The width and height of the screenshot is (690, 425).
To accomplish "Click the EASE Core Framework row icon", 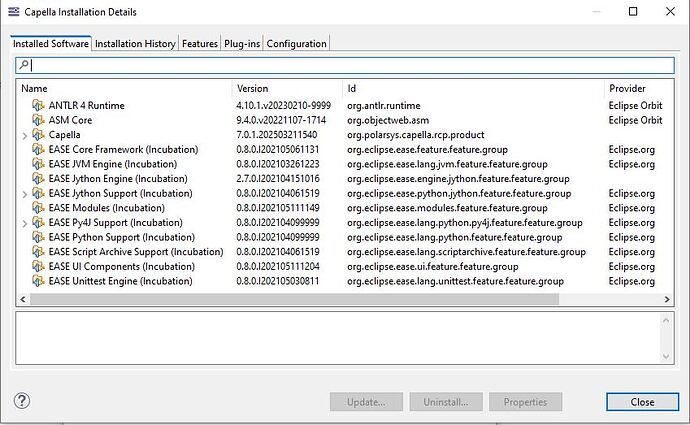I will [38, 150].
